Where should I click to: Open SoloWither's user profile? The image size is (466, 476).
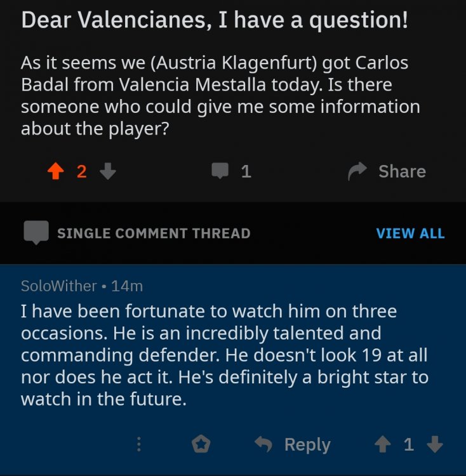[58, 286]
